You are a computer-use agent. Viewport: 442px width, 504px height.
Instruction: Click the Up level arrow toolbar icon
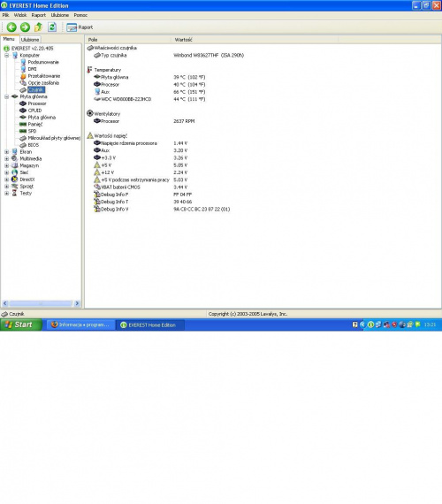coord(39,27)
